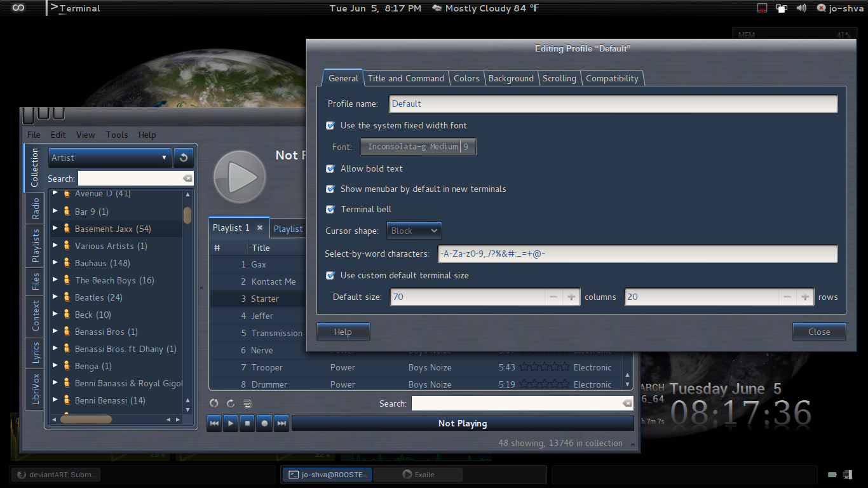Click the Select-by-word characters input field
Viewport: 868px width, 488px height.
coord(638,254)
